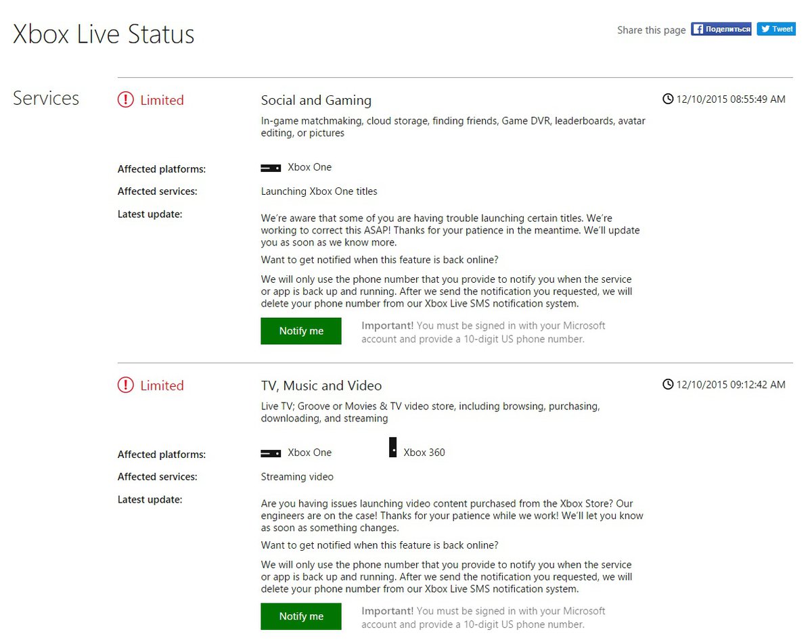Click the red alert icon beside Social and Gaming
This screenshot has width=812, height=644.
126,100
